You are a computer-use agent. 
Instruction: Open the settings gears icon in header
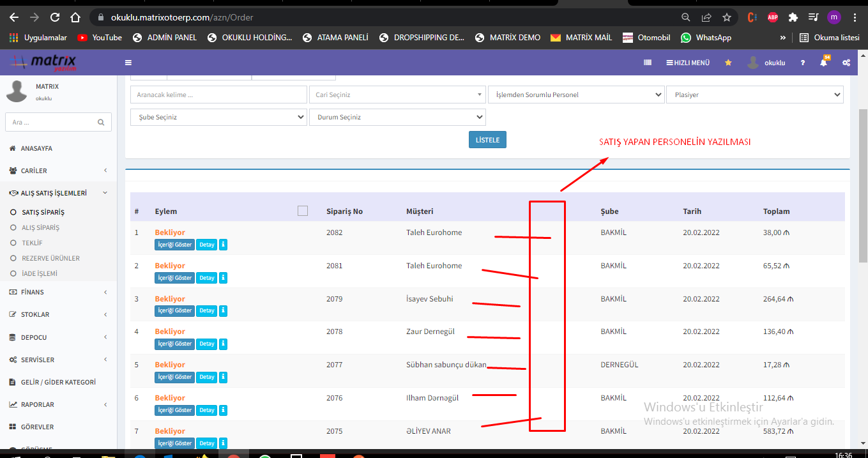click(846, 63)
